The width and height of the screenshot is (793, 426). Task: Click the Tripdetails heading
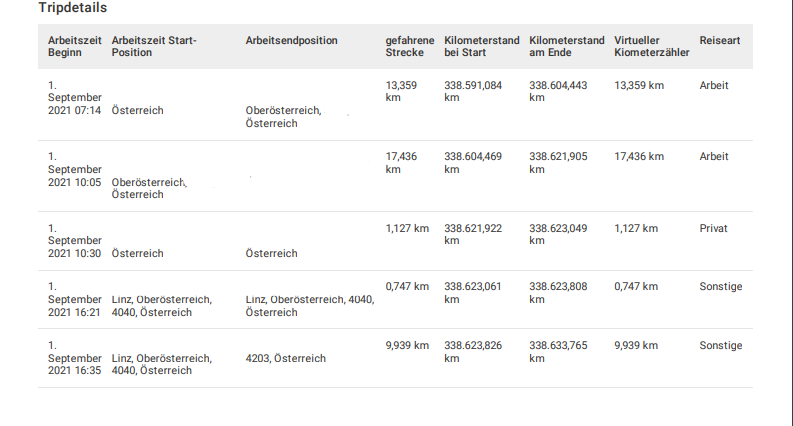pyautogui.click(x=72, y=8)
